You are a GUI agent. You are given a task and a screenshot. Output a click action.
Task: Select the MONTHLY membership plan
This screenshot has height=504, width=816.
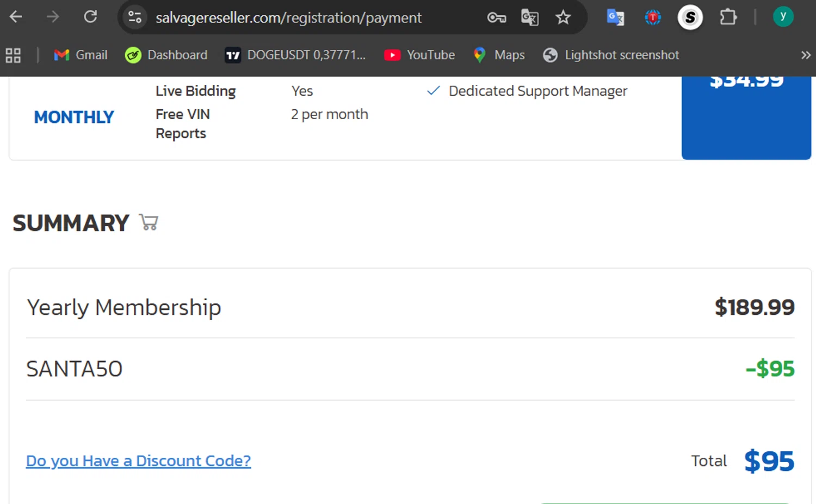[74, 117]
